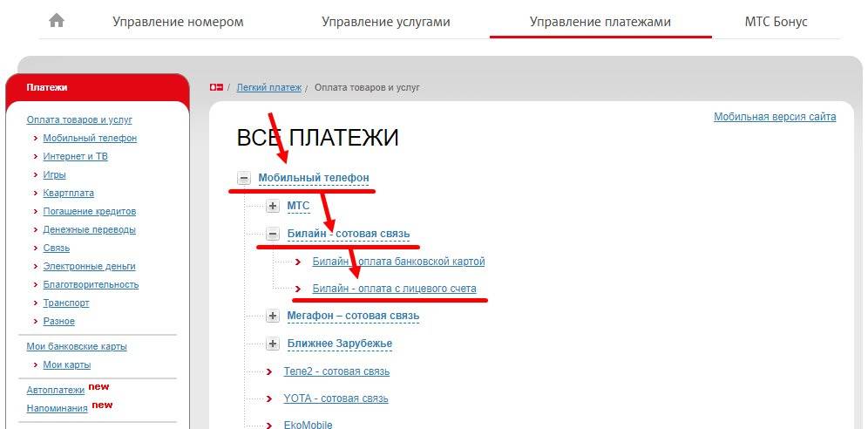Expand the МТС plus icon

coord(273,206)
